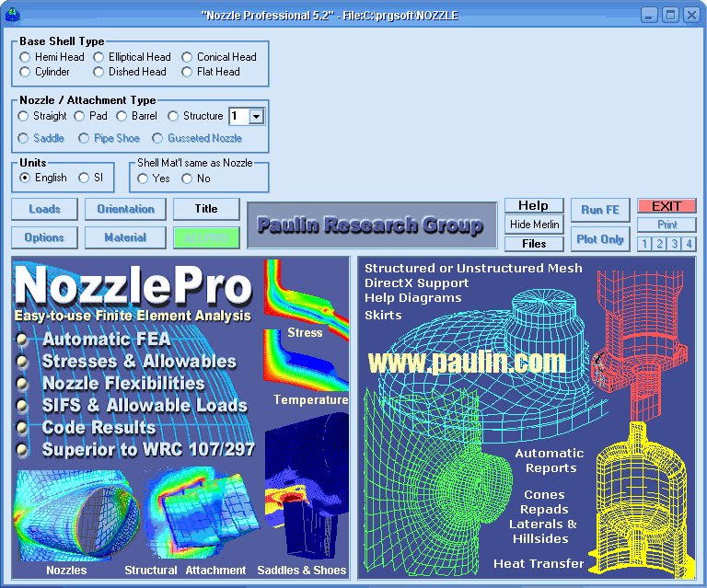Open the Help button
This screenshot has height=588, width=707.
tap(534, 205)
